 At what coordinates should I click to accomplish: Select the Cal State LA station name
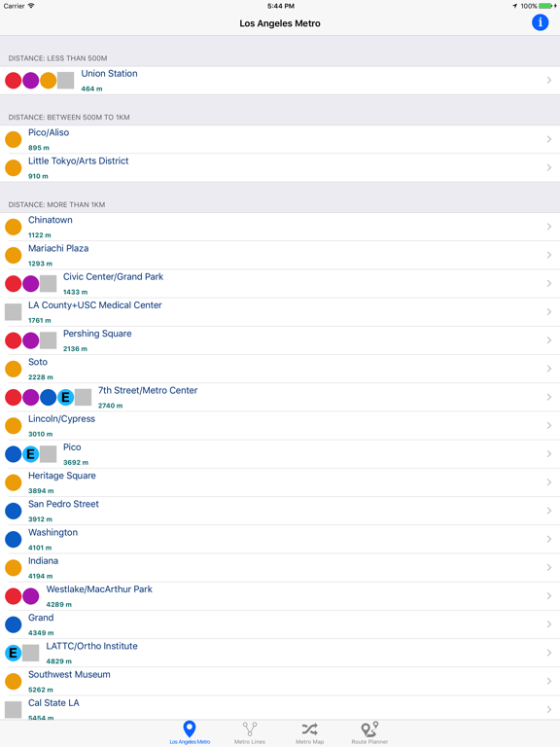[53, 703]
